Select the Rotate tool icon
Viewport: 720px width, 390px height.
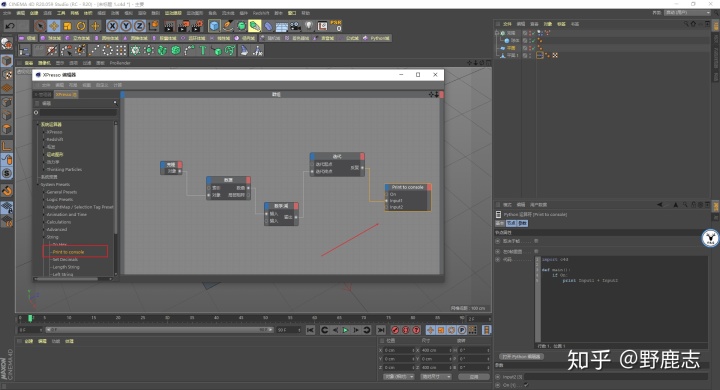click(x=81, y=26)
